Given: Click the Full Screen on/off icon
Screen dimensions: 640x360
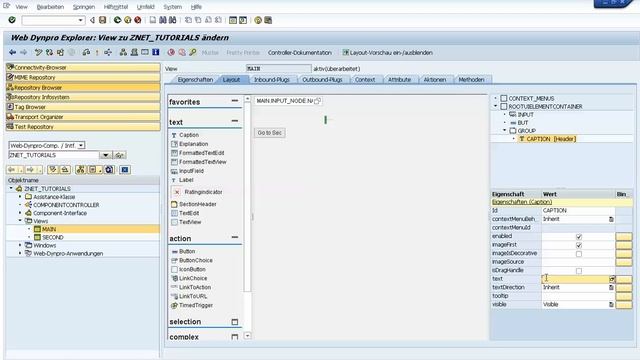Looking at the screenshot, I should (145, 52).
